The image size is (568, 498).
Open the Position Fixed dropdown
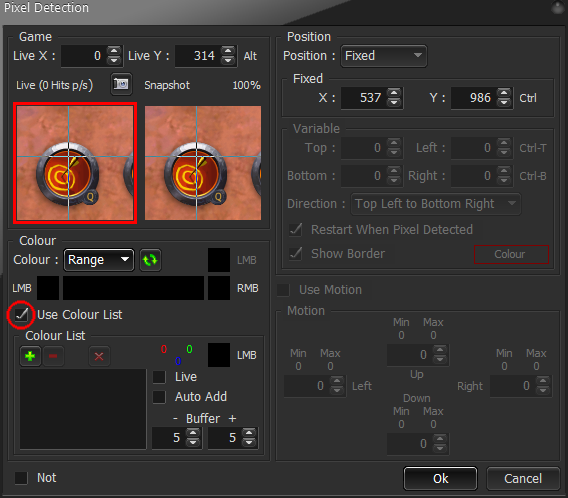pos(384,56)
